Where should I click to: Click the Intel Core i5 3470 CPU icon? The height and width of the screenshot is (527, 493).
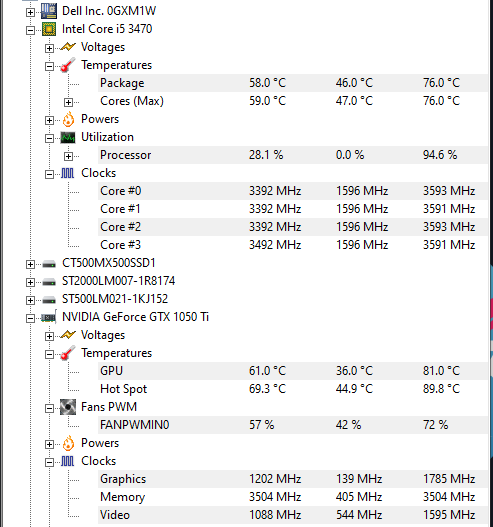[x=49, y=29]
